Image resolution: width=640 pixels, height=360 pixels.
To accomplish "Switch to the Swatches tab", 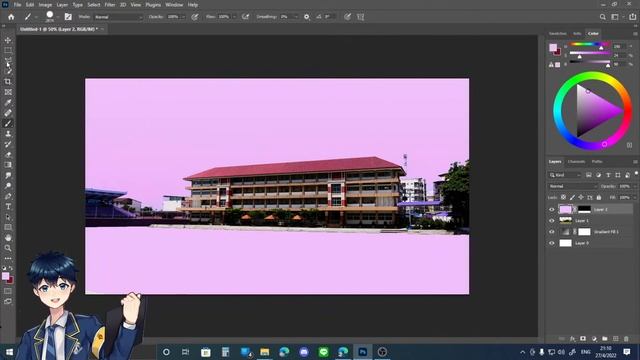I will (558, 33).
